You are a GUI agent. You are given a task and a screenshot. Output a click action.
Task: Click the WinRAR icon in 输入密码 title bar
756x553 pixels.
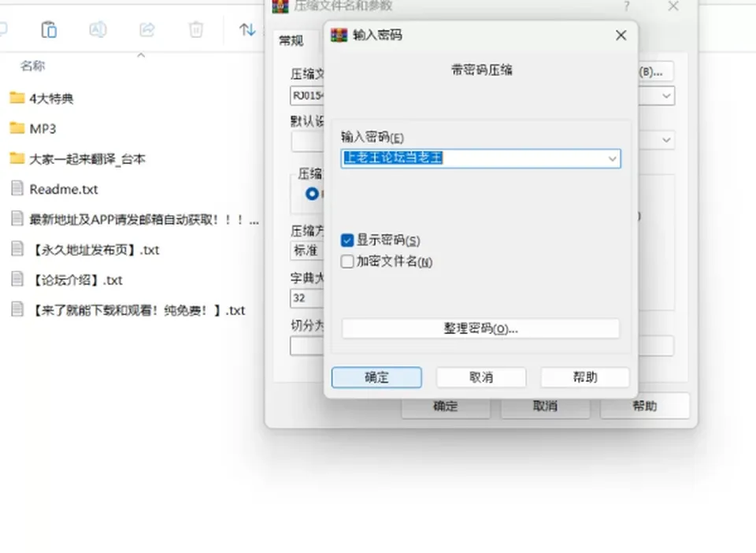coord(339,35)
